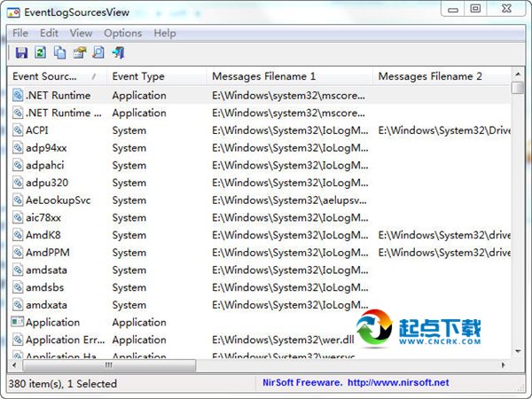Click Application type in .NET Runtime row
The height and width of the screenshot is (399, 532).
tap(139, 96)
